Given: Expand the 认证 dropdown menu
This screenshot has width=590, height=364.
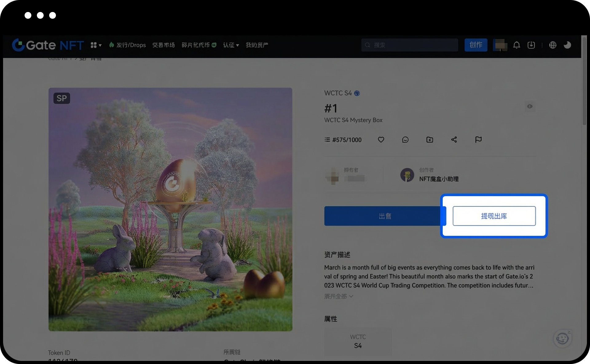Looking at the screenshot, I should pyautogui.click(x=231, y=45).
